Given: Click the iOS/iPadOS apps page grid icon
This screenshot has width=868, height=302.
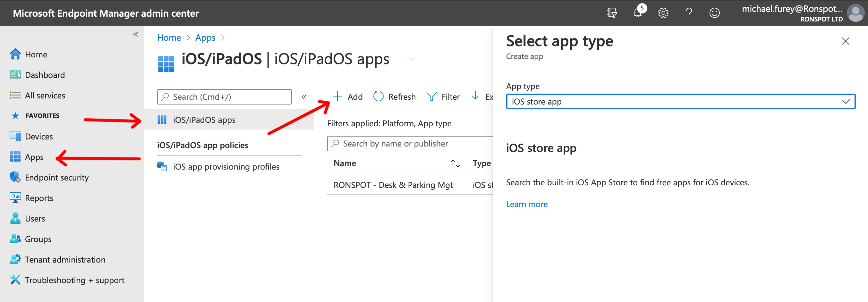Looking at the screenshot, I should [166, 64].
